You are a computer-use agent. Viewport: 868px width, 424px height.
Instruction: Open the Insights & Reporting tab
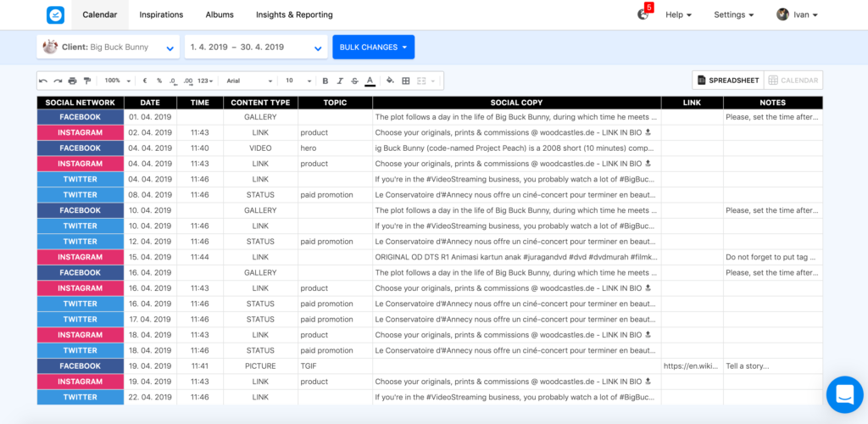coord(294,14)
